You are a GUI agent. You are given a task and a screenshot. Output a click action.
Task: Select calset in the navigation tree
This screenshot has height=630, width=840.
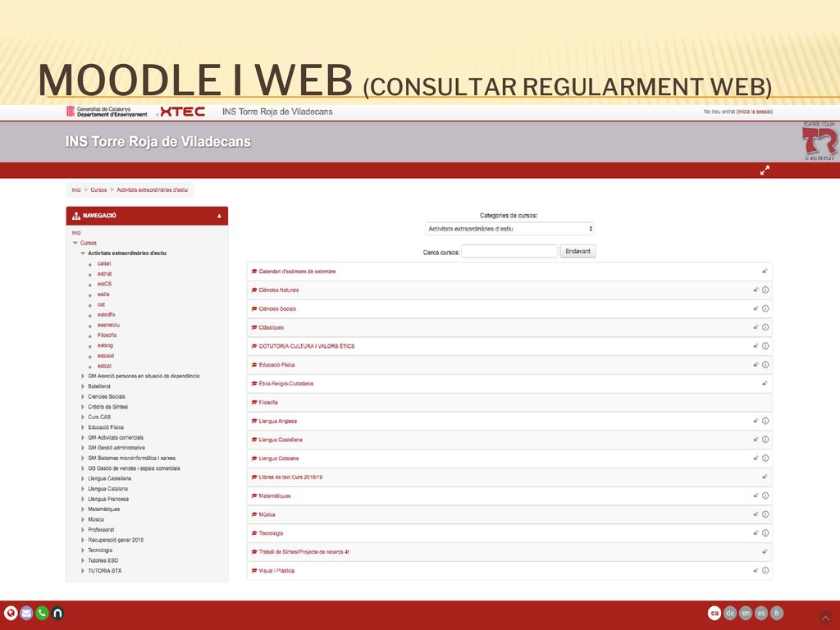(104, 263)
